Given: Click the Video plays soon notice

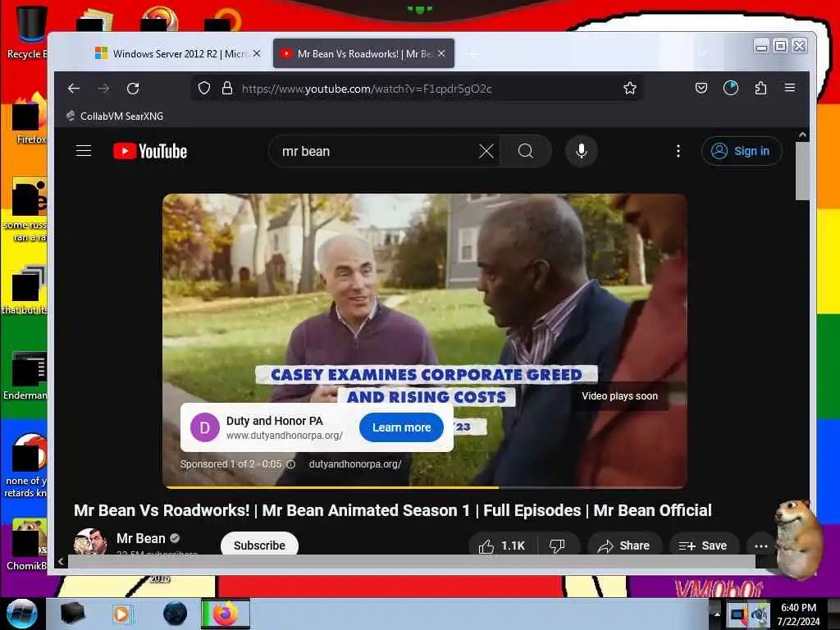Looking at the screenshot, I should 620,396.
